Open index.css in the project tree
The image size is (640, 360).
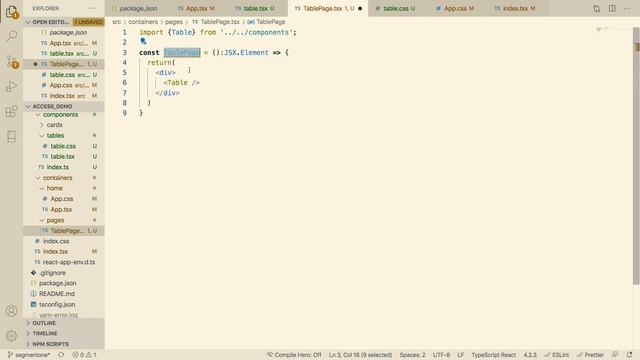click(64, 241)
